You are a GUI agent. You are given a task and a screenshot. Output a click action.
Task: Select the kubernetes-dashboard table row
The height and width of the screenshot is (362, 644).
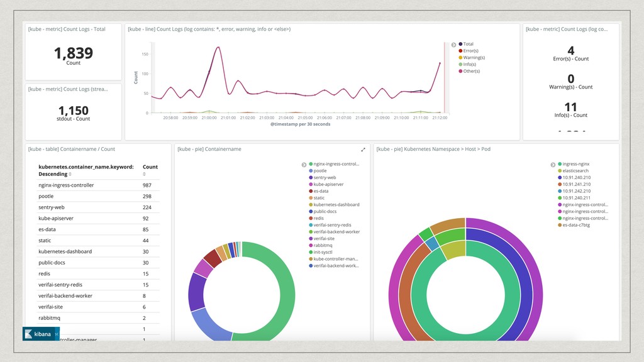click(98, 251)
